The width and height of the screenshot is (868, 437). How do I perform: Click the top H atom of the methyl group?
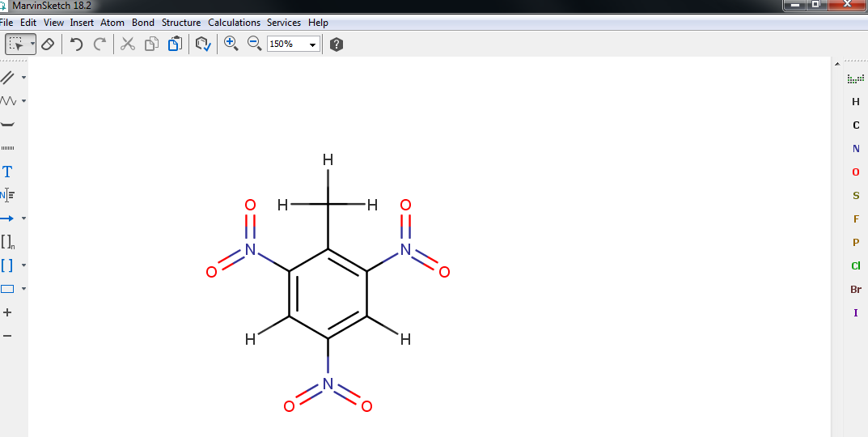(328, 160)
